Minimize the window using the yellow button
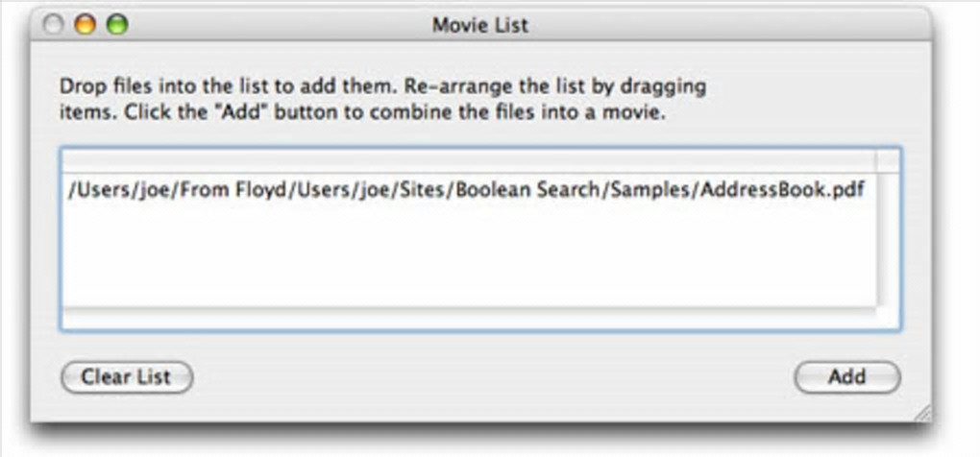The width and height of the screenshot is (980, 457). pos(86,25)
